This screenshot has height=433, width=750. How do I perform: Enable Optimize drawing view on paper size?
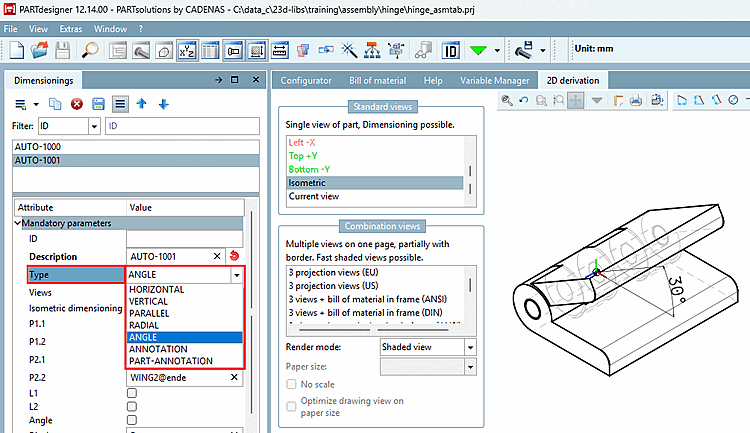(x=291, y=406)
